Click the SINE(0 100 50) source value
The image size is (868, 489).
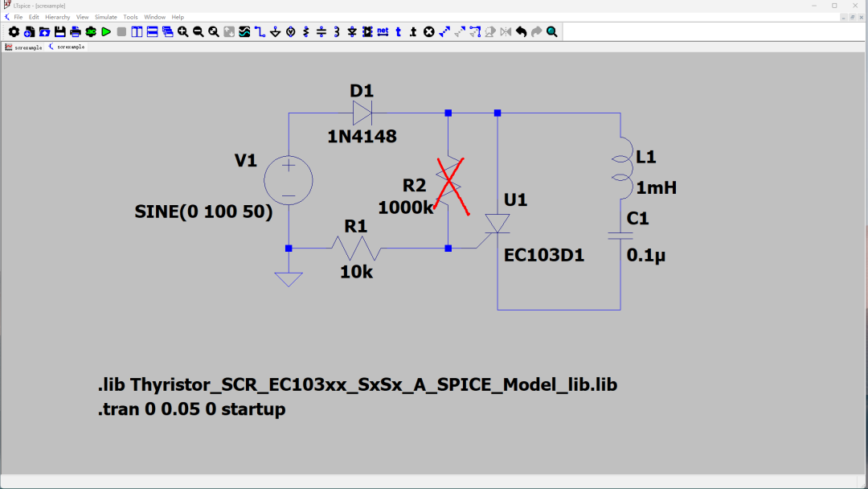click(203, 212)
